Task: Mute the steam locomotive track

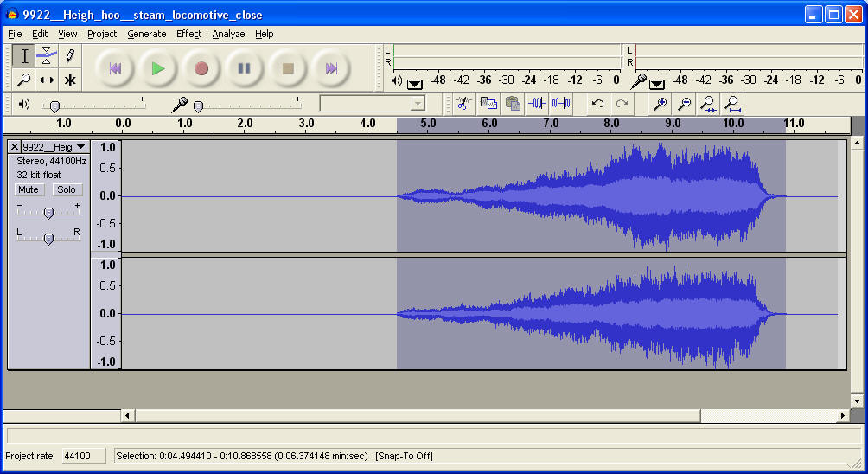Action: [29, 189]
